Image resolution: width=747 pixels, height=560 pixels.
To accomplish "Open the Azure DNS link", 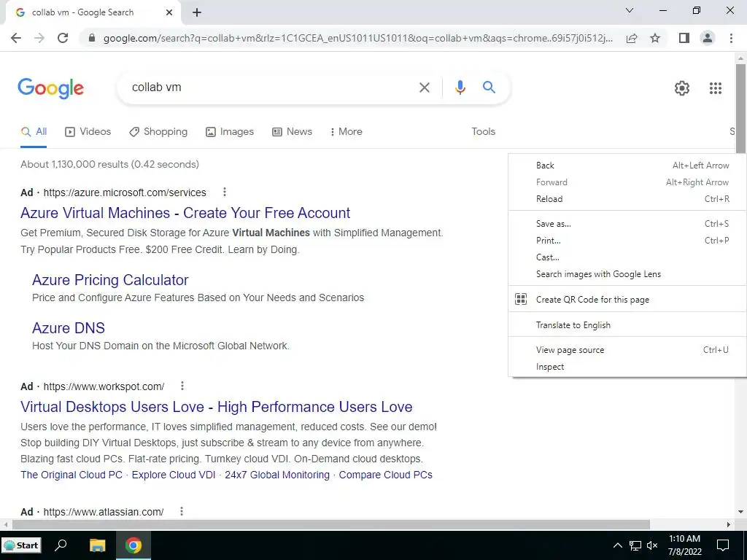I will (68, 328).
